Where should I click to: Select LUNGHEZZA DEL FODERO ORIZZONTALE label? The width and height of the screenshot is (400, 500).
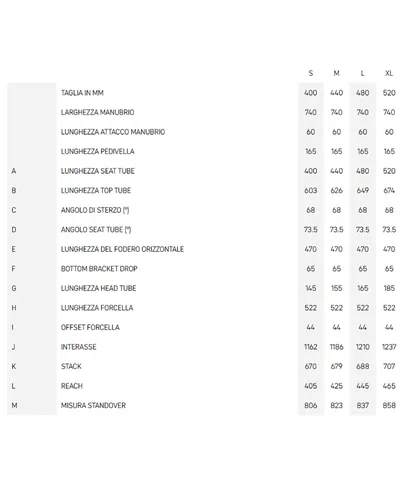click(122, 249)
